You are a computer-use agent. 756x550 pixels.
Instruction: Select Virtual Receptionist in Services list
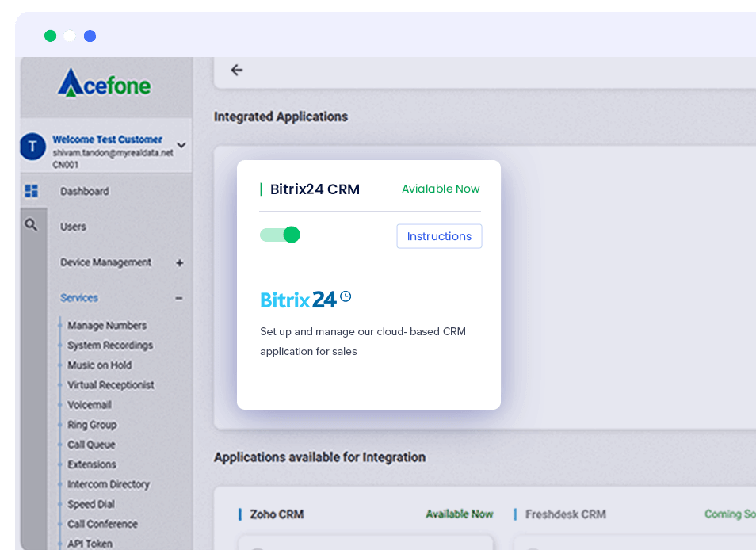(111, 385)
